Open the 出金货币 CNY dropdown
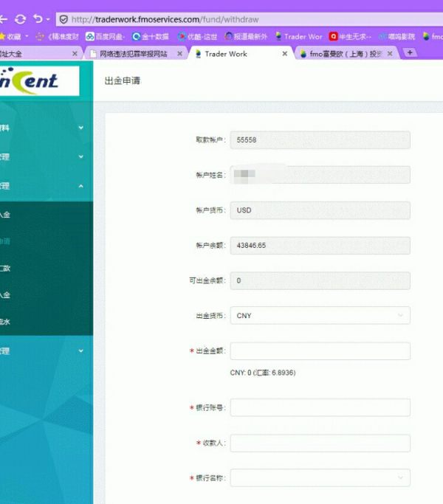 click(x=320, y=316)
